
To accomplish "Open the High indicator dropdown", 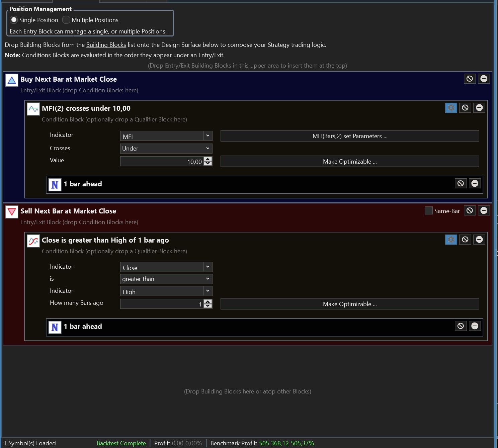I will coord(166,291).
